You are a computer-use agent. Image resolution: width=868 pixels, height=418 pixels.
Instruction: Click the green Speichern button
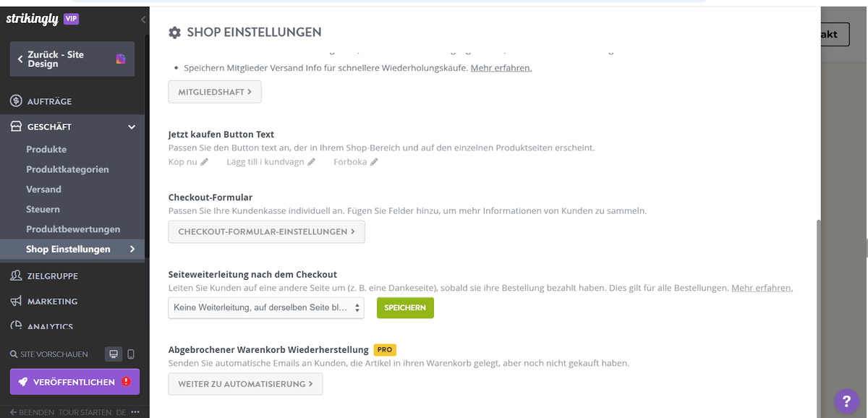pyautogui.click(x=405, y=307)
